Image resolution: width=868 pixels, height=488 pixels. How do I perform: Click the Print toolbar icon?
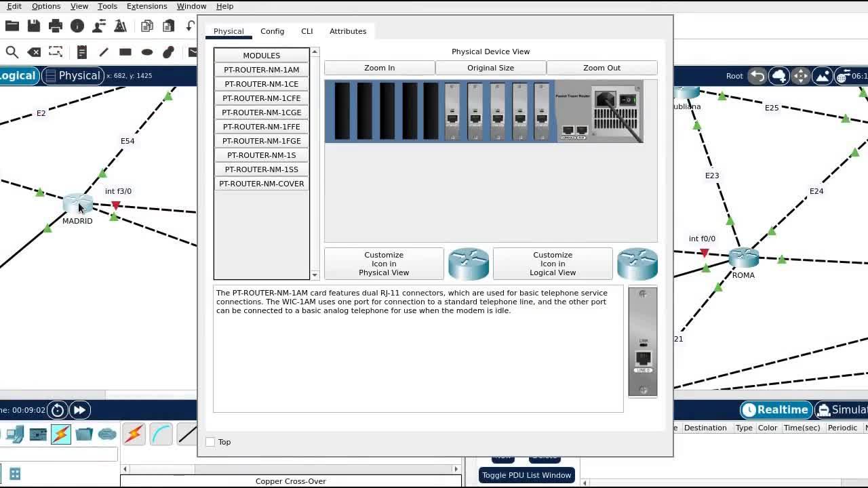point(56,26)
